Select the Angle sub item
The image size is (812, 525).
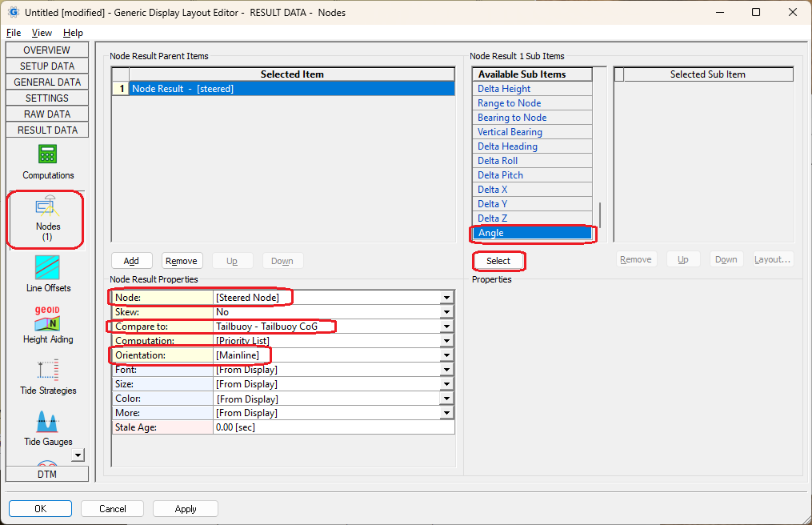(x=532, y=233)
